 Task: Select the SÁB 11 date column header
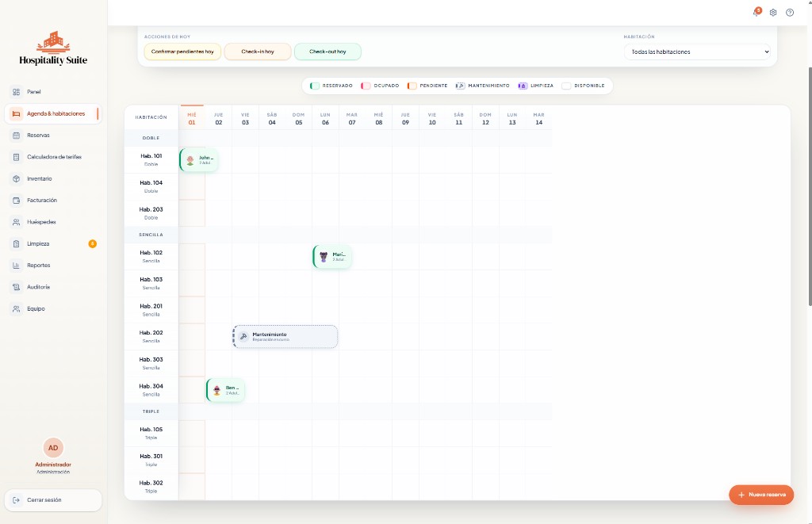(x=459, y=119)
